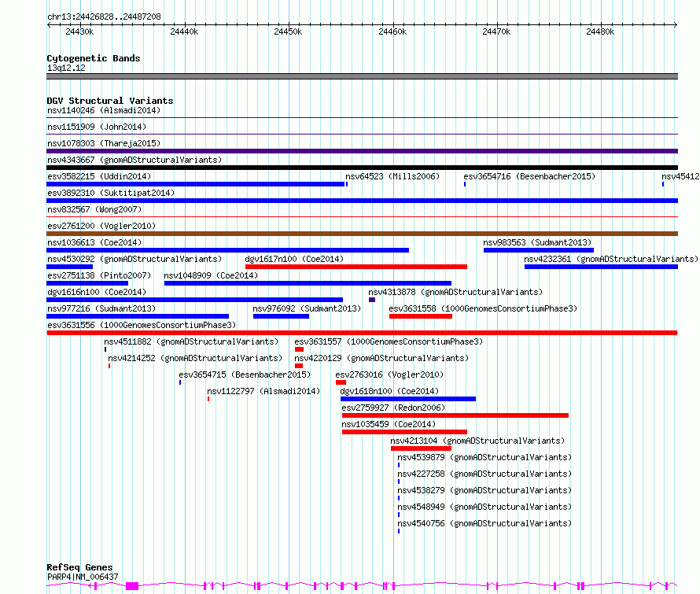
Task: Click the purple nsv4313878 variant marker
Action: click(x=372, y=300)
